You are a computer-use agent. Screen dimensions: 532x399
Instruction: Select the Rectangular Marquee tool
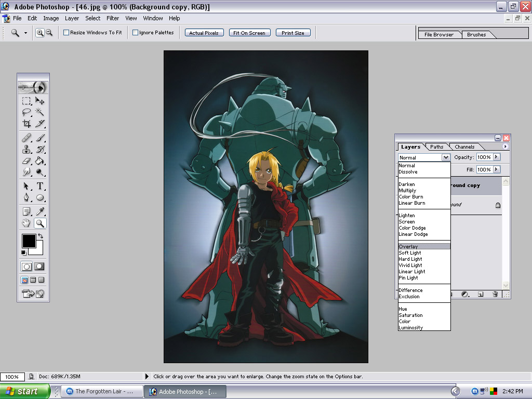coord(26,101)
